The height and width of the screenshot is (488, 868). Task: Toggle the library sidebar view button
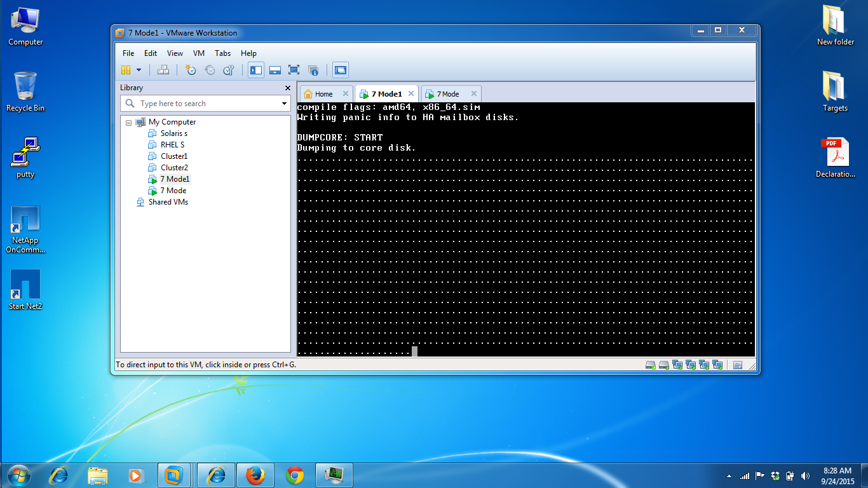click(256, 70)
